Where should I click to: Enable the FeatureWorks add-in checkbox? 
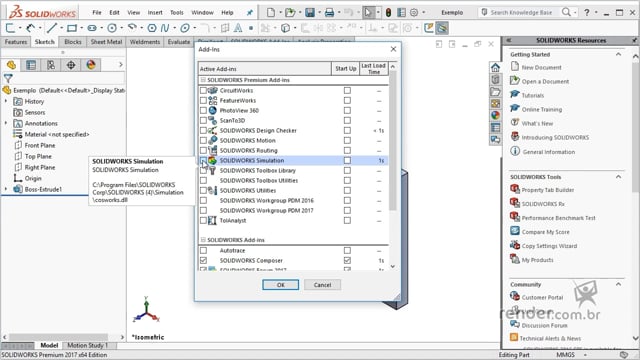pos(203,100)
